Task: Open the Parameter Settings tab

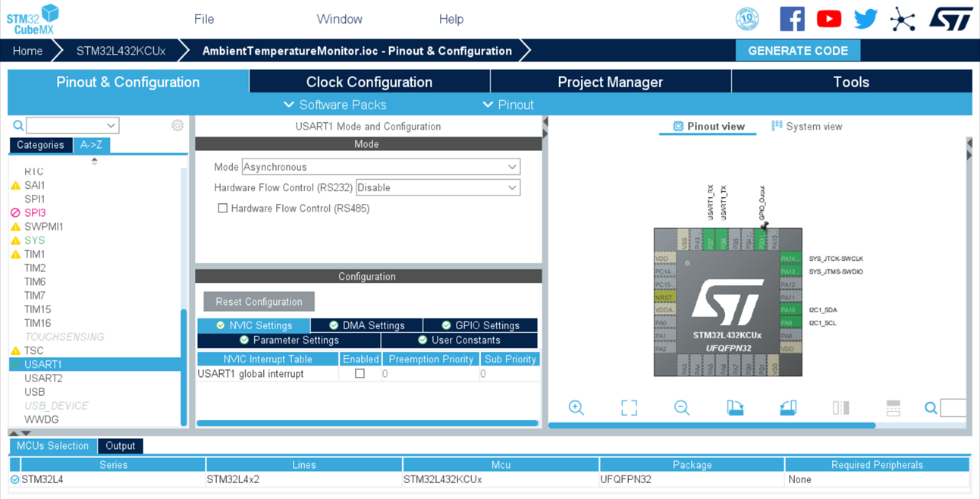Action: (288, 340)
